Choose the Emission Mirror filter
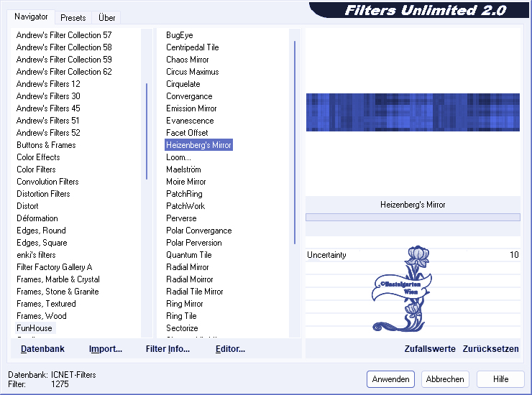Viewport: 532px width, 395px height. [191, 108]
